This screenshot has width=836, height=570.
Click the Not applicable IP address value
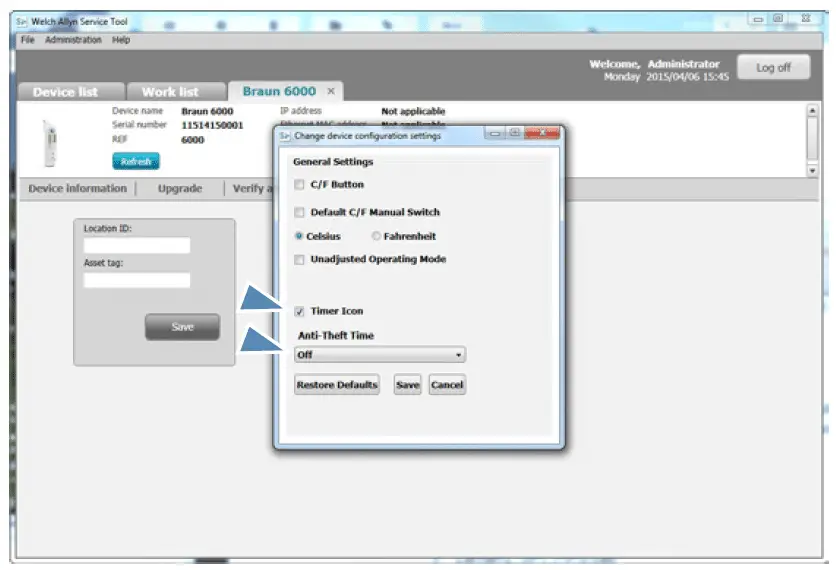click(x=413, y=111)
